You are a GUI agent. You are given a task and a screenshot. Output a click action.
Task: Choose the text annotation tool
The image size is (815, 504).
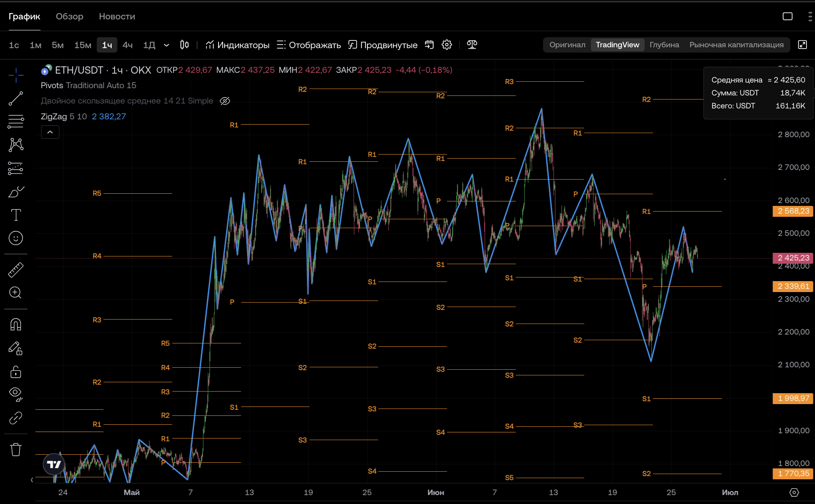point(16,215)
